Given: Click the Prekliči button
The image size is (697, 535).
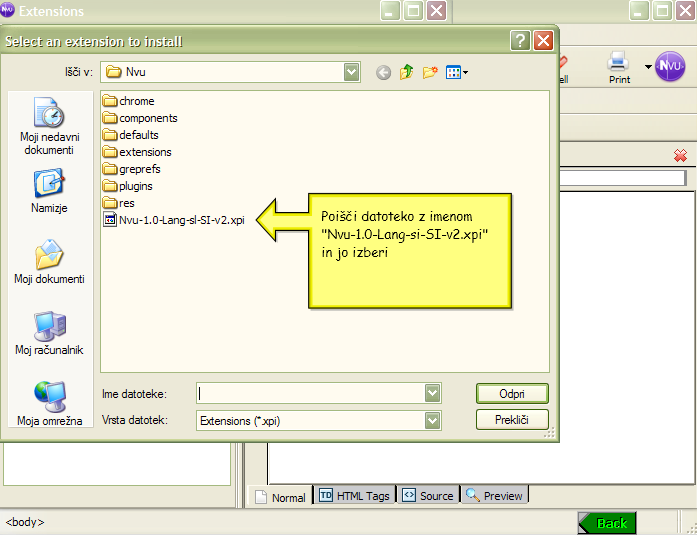Looking at the screenshot, I should coord(512,420).
